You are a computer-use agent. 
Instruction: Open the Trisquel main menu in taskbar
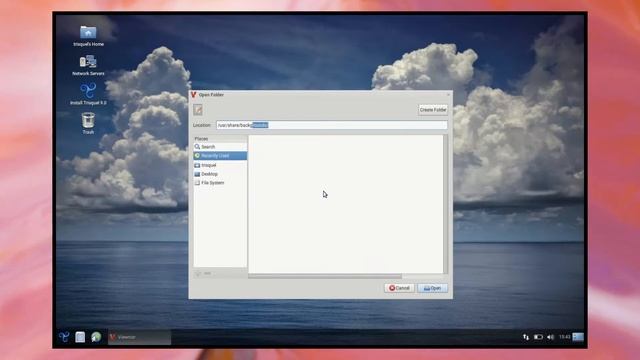pos(64,337)
